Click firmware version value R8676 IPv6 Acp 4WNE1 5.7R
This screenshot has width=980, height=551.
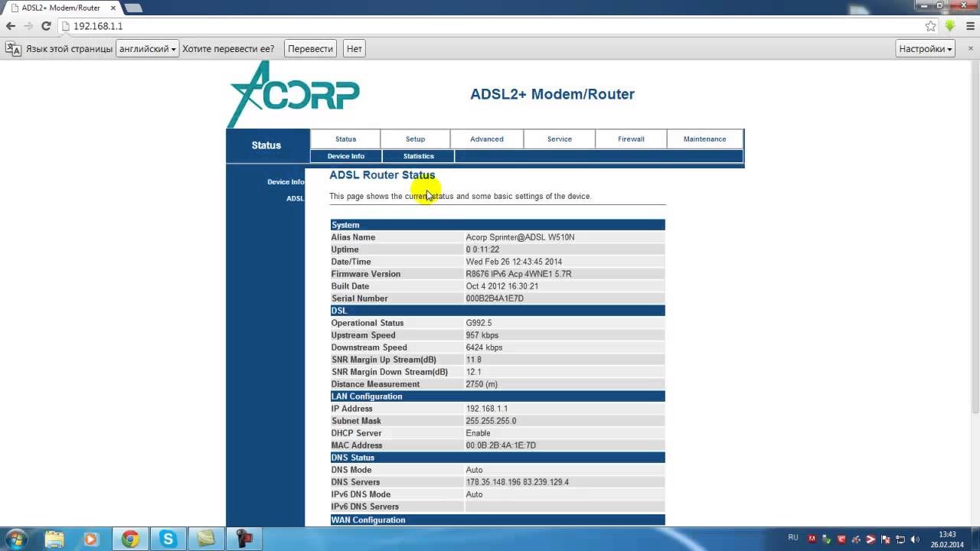pyautogui.click(x=518, y=274)
